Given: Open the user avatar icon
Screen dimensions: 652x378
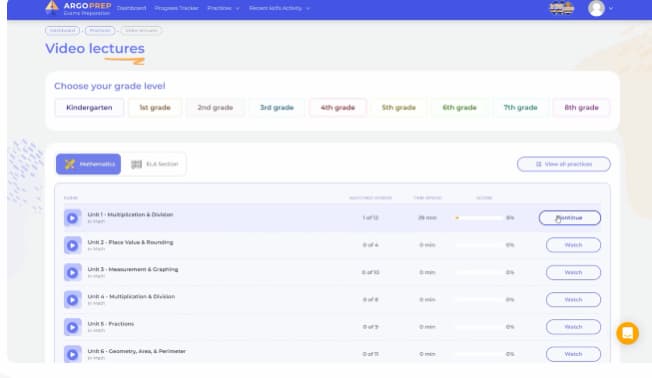Looking at the screenshot, I should coord(596,8).
